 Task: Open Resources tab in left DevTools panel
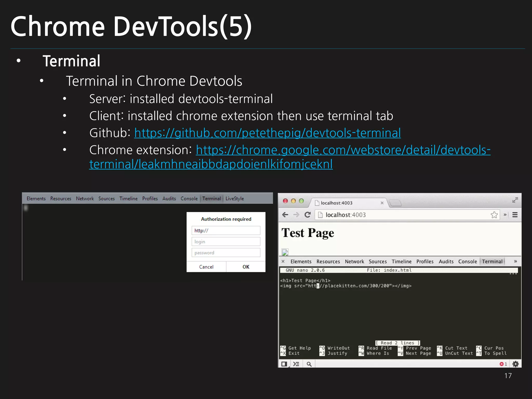coord(61,198)
